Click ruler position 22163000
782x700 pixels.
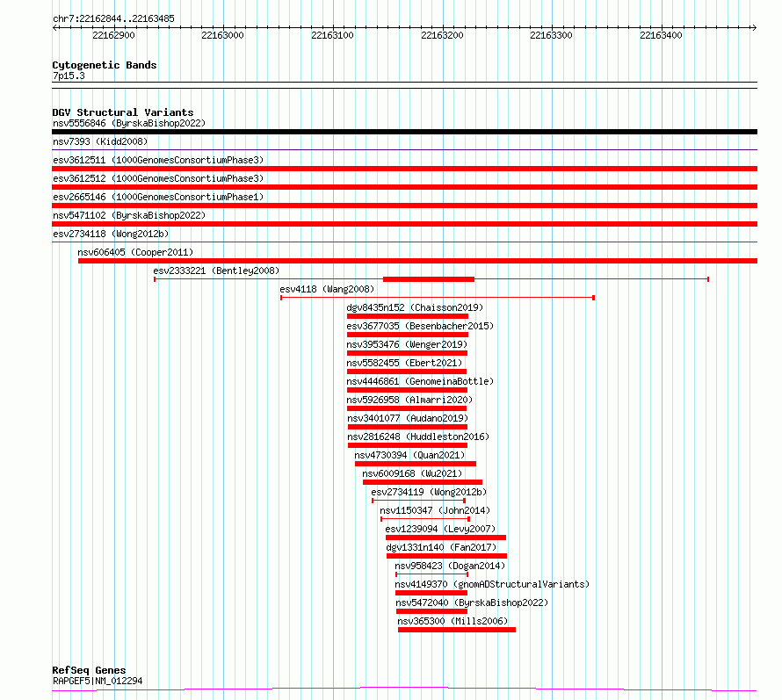(222, 35)
